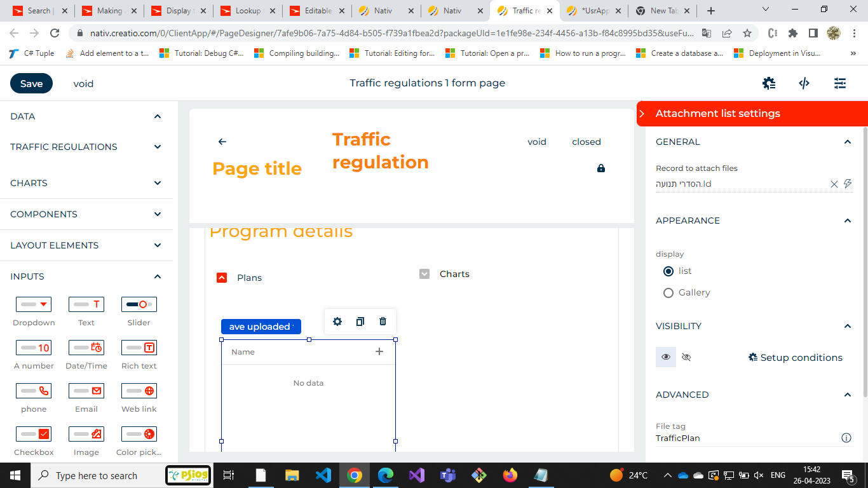Collapse the GENERAL settings group
This screenshot has width=868, height=488.
coord(847,142)
